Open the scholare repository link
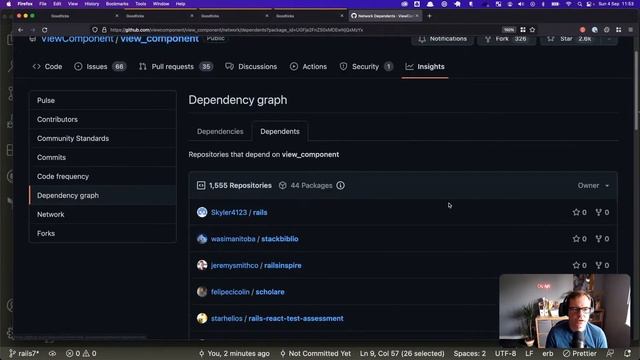 (x=270, y=292)
